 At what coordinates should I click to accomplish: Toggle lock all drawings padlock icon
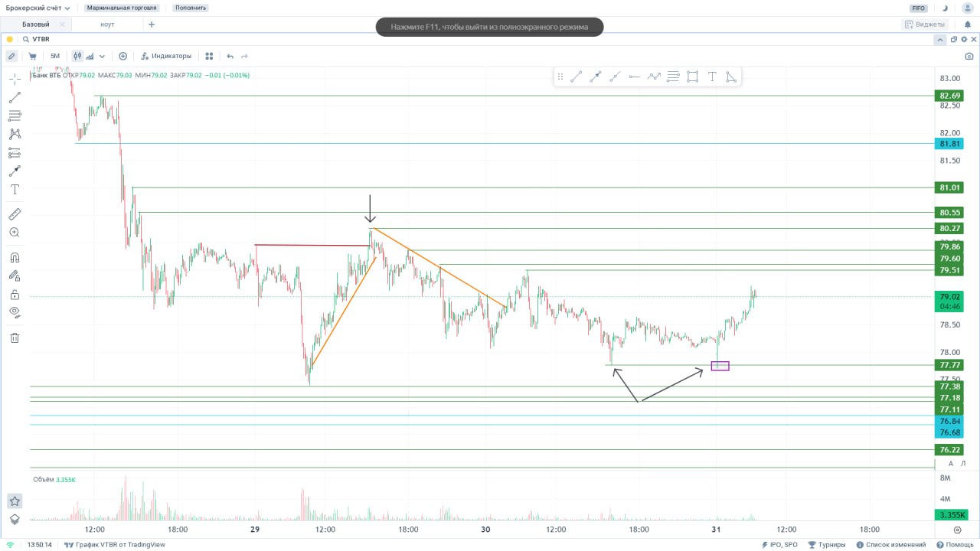(x=15, y=295)
